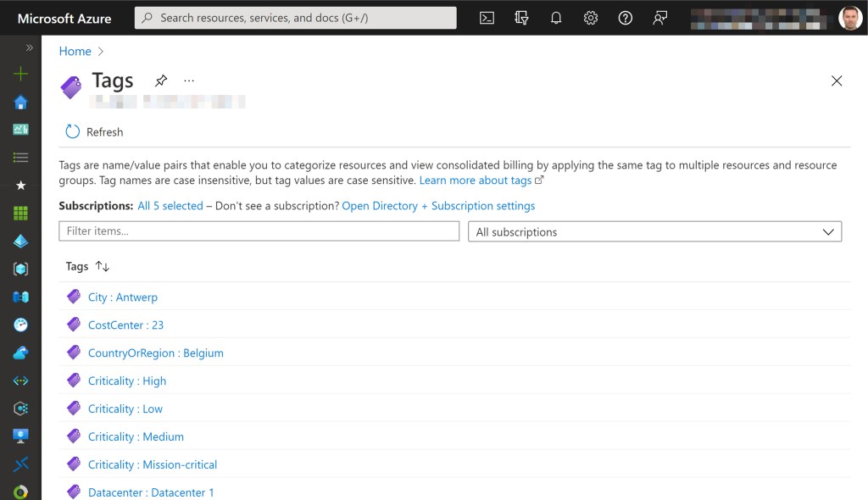Go to Home in left sidebar
Image resolution: width=868 pixels, height=500 pixels.
point(20,102)
